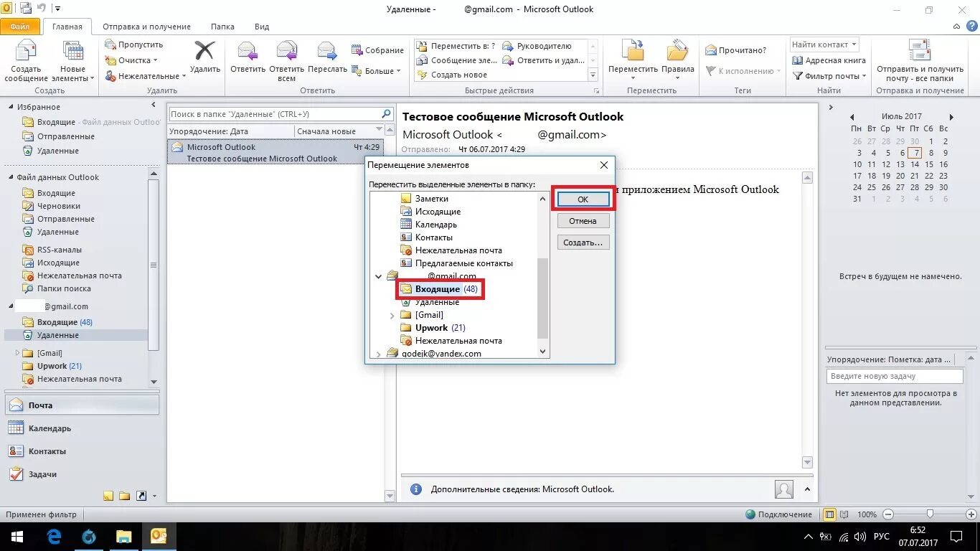Select the To manager (Руководителю) quick step
This screenshot has width=980, height=551.
pos(537,46)
